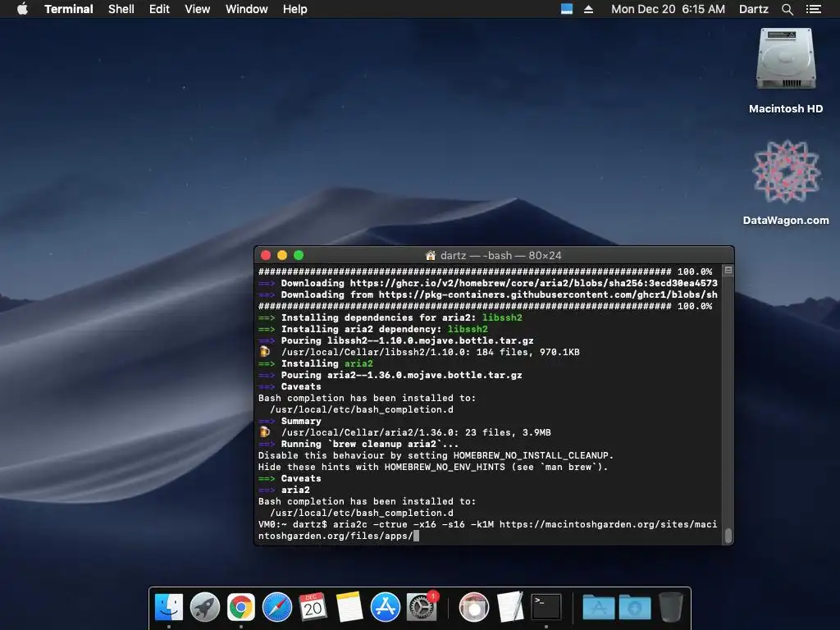Screen dimensions: 840x630
Task: Open the View menu
Action: click(197, 9)
